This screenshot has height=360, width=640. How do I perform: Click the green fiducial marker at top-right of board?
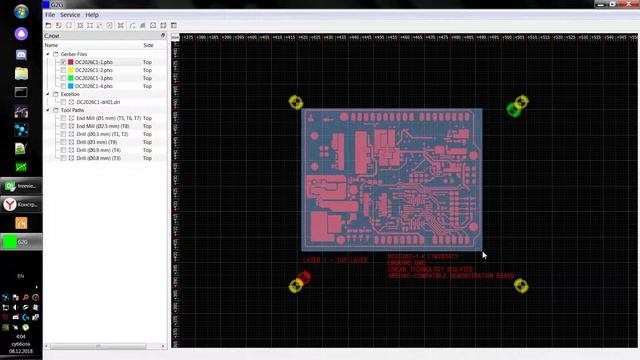(514, 110)
